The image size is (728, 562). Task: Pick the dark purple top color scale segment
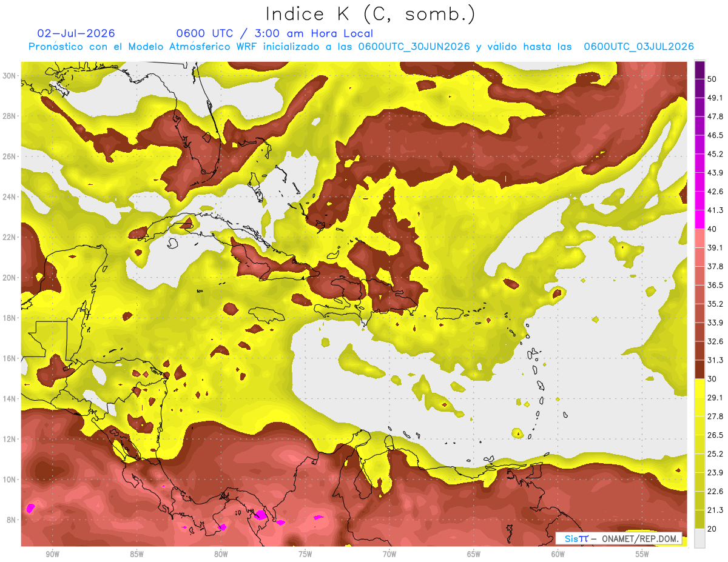(699, 69)
